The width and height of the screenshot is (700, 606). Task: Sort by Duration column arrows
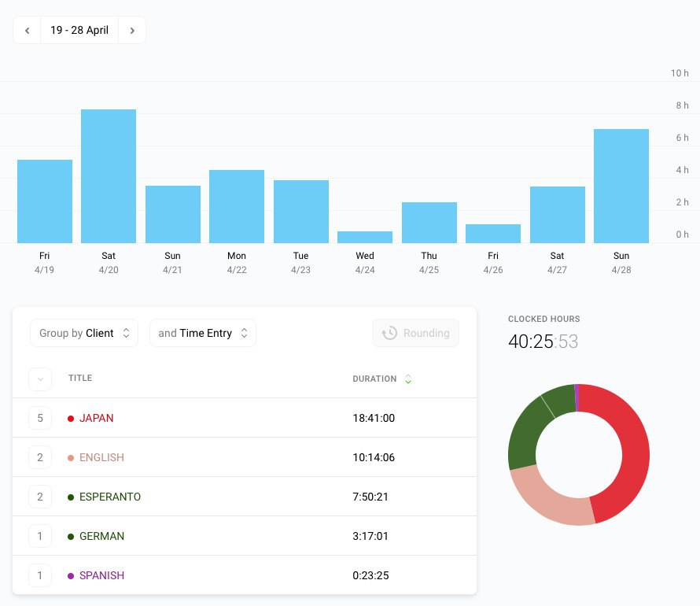point(408,379)
